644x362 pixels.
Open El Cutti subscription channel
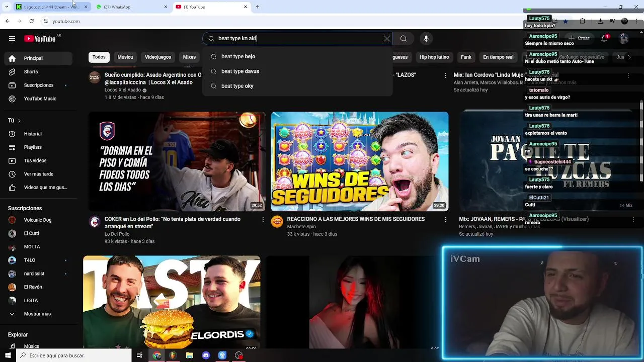(x=38, y=233)
